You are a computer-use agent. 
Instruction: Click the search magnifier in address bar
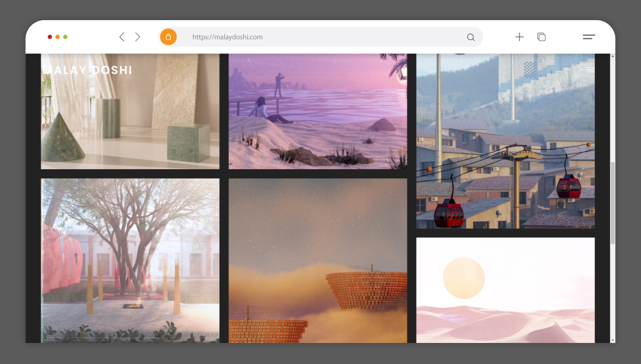click(471, 37)
